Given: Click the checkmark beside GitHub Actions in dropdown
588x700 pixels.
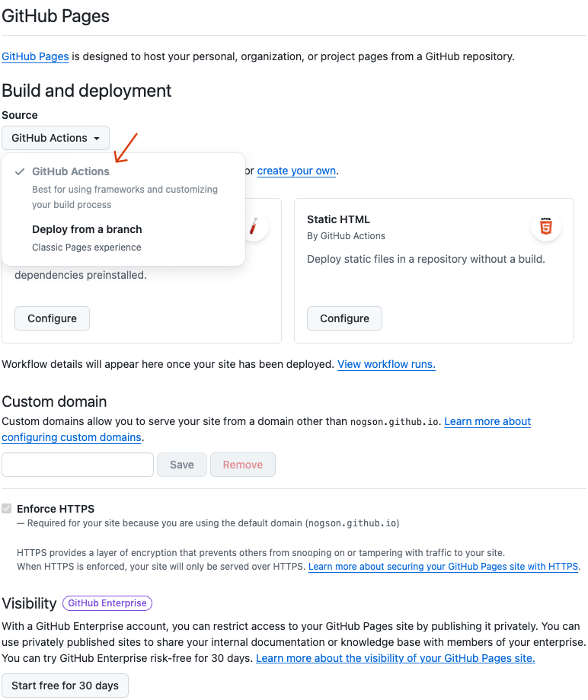Looking at the screenshot, I should pos(19,171).
